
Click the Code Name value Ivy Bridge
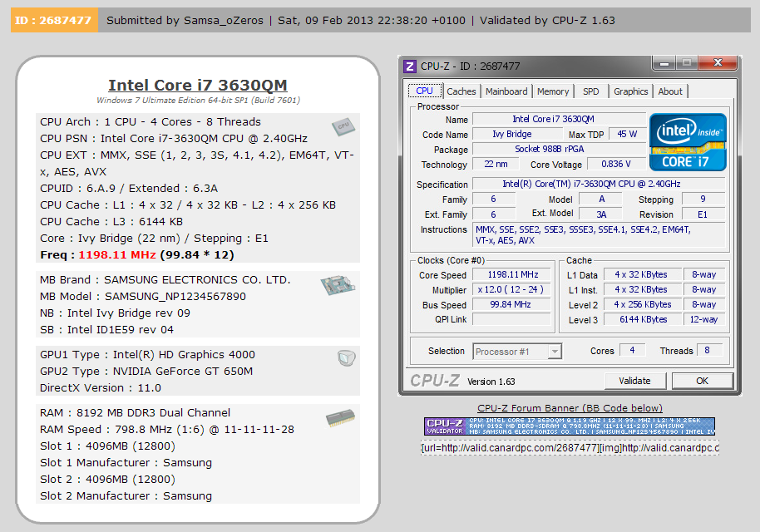(x=517, y=134)
